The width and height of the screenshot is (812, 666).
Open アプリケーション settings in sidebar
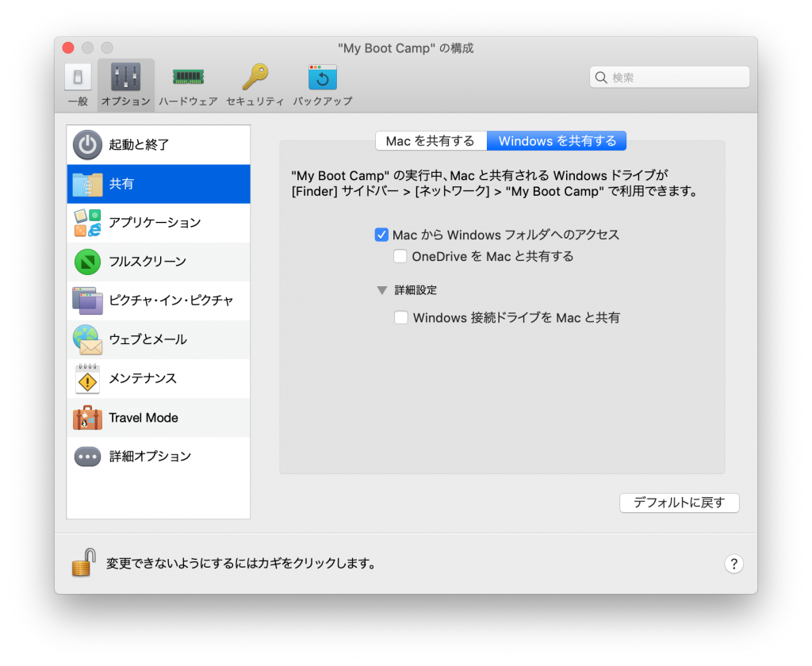pyautogui.click(x=159, y=223)
